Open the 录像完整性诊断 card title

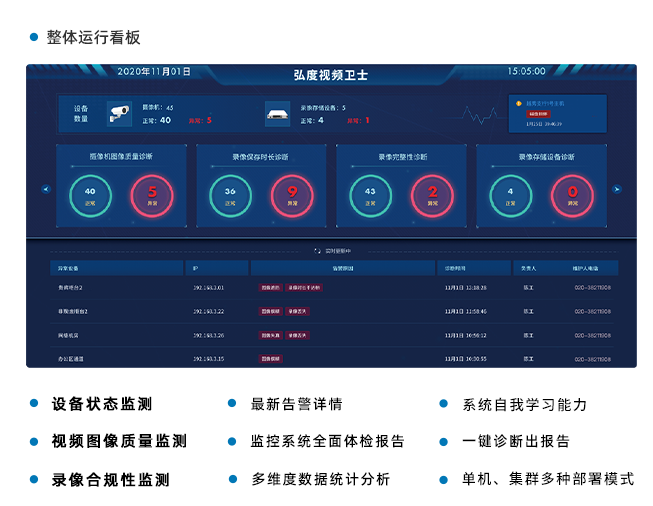403,157
